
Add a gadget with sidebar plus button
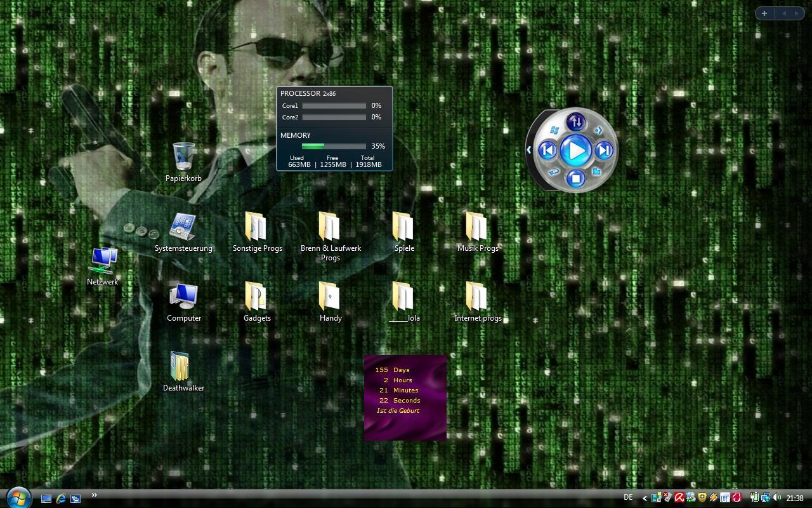(764, 13)
